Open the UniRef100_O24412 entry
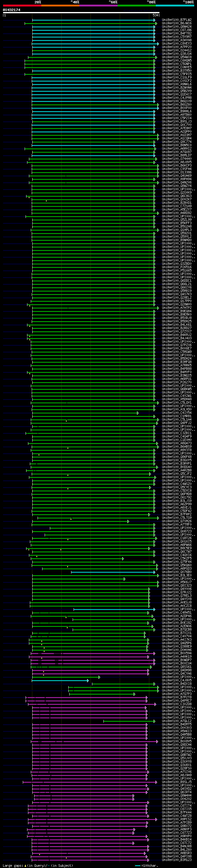This screenshot has height=868, width=197. (x=176, y=50)
